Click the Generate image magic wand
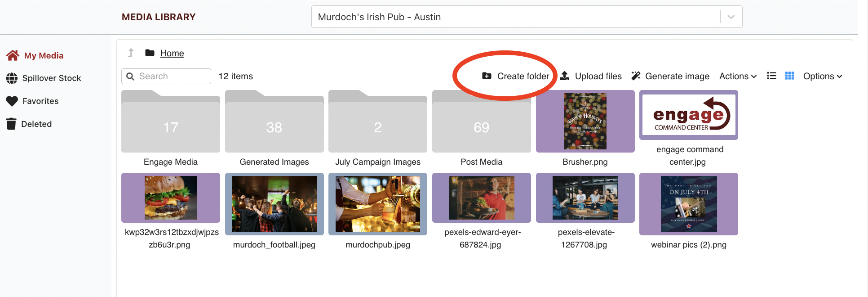 point(636,76)
